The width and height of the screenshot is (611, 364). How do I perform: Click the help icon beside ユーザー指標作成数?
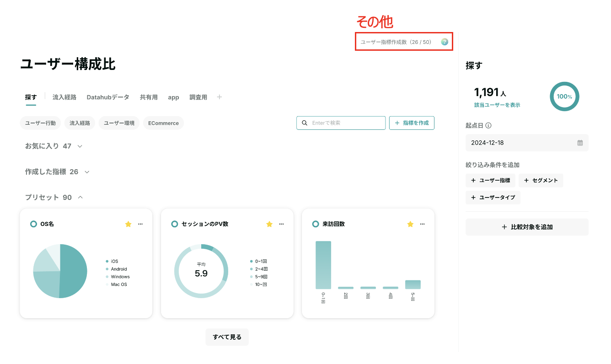444,42
